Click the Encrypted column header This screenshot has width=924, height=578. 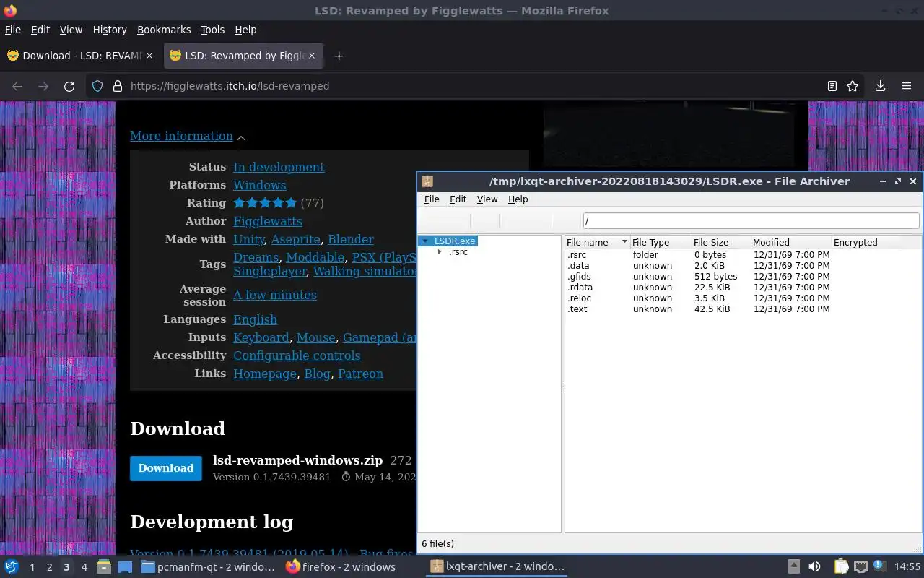tap(866, 242)
